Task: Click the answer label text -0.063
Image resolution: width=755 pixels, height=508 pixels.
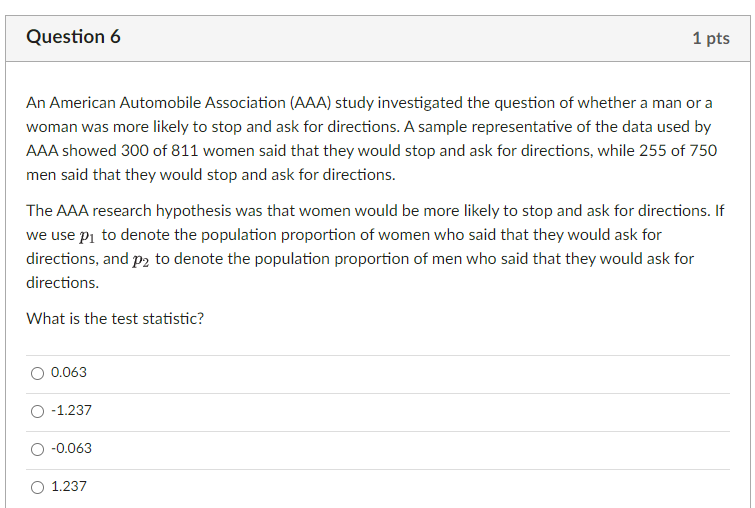Action: (71, 449)
